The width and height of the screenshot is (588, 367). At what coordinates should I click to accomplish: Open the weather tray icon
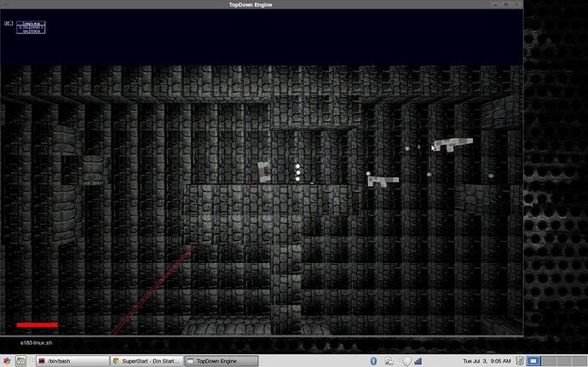[x=389, y=361]
